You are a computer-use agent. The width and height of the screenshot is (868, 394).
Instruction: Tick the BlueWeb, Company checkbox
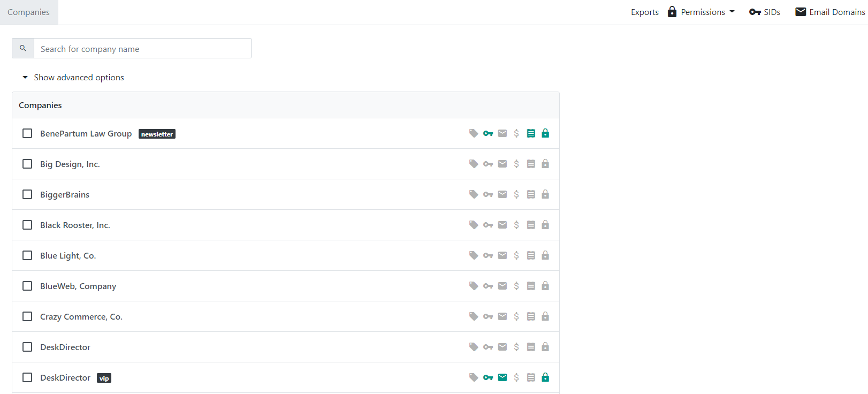(x=27, y=286)
